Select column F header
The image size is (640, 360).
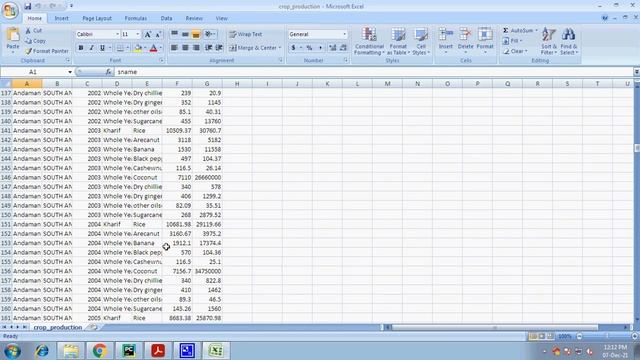point(177,84)
